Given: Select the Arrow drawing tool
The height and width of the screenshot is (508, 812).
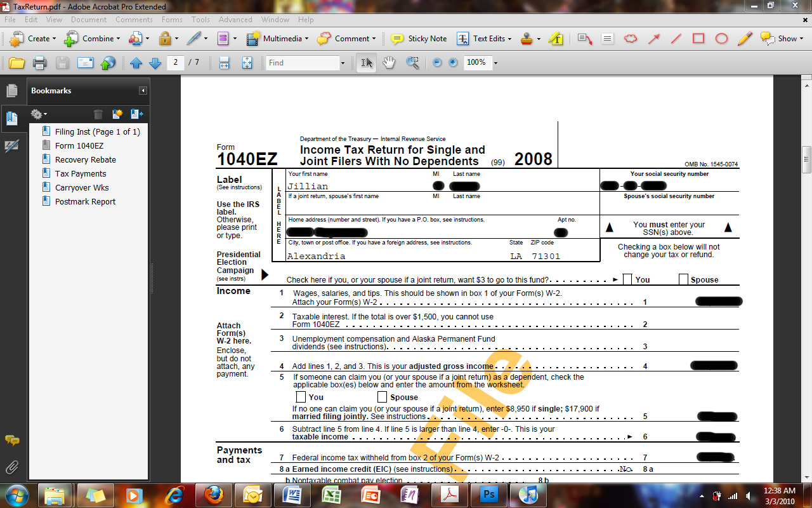Looking at the screenshot, I should [x=653, y=39].
